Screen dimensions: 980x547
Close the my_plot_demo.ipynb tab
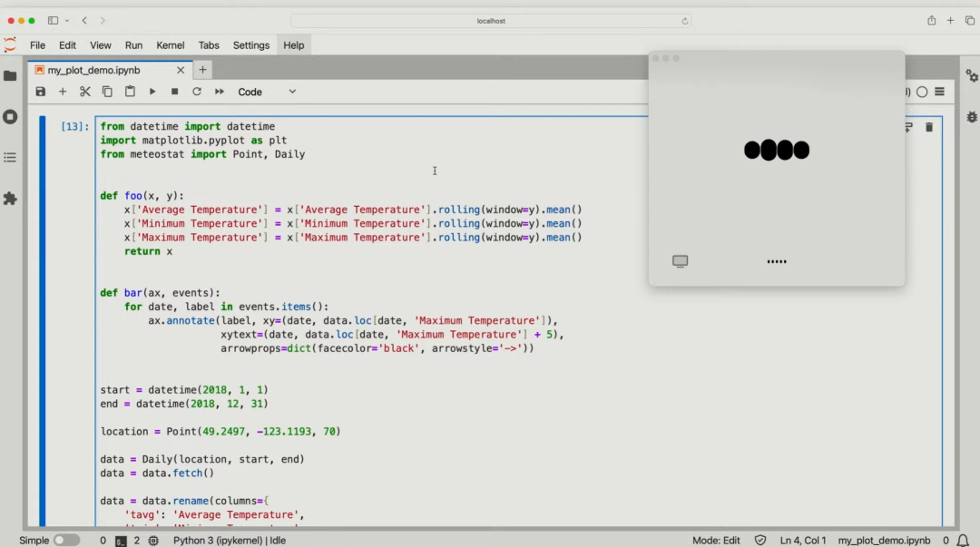pos(181,70)
